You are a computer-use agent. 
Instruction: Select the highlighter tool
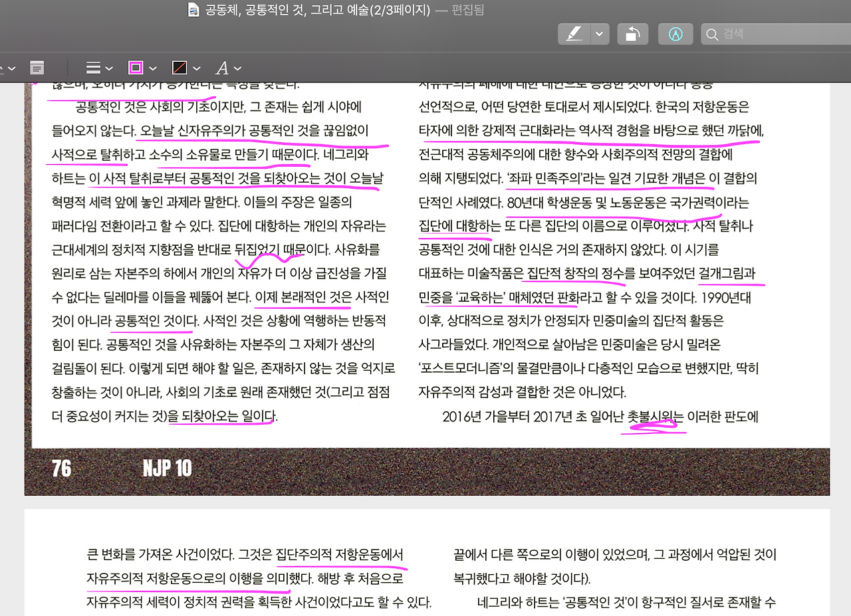(x=574, y=33)
